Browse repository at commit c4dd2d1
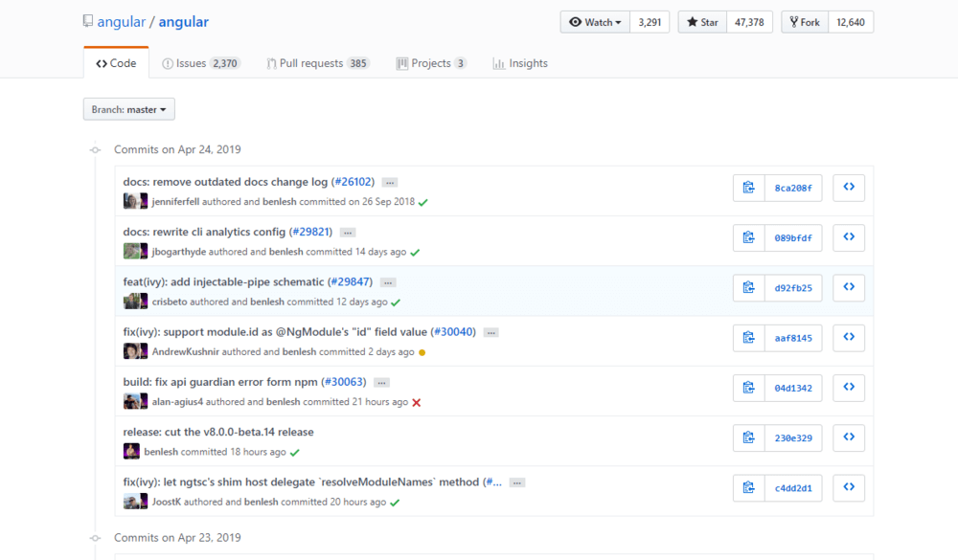Image resolution: width=958 pixels, height=560 pixels. pyautogui.click(x=849, y=488)
